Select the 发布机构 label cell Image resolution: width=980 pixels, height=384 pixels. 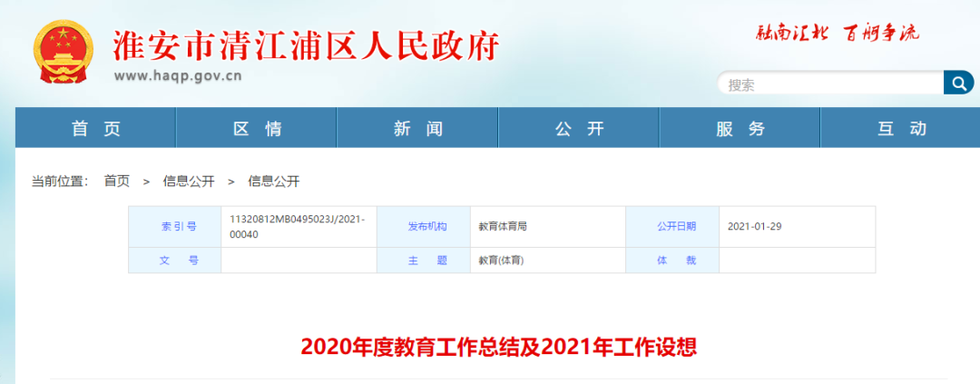[424, 226]
